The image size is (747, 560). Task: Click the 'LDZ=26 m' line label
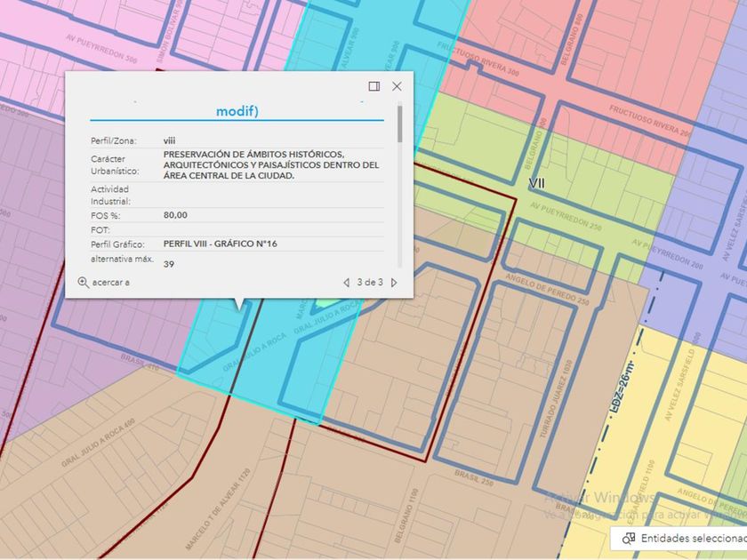[622, 388]
